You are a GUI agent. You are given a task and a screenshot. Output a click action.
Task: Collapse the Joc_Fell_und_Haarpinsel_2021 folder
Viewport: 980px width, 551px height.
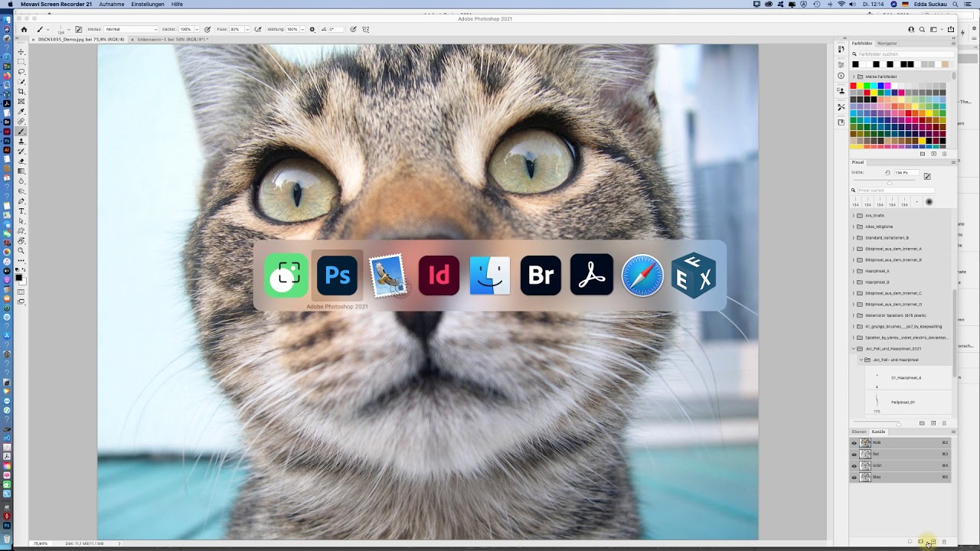click(854, 348)
